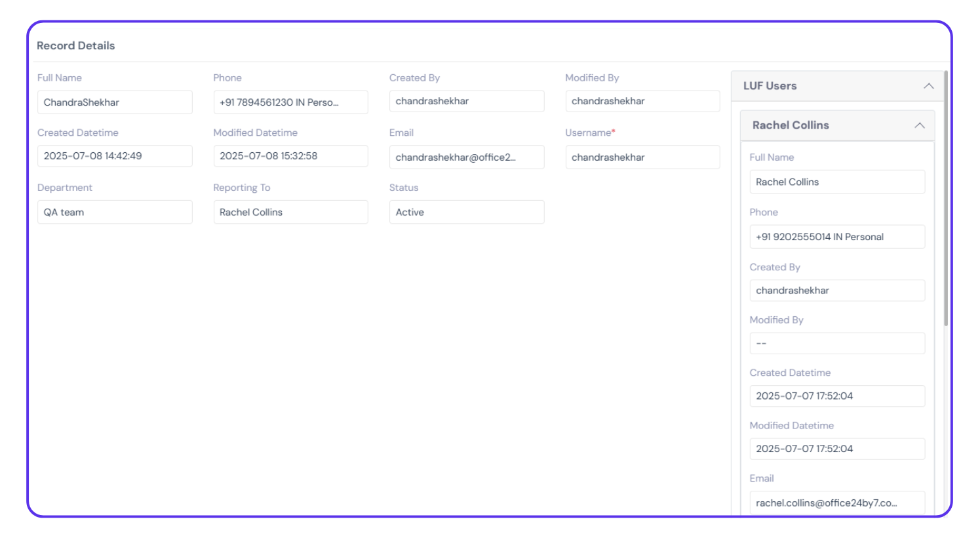Collapse the Rachel Collins section chevron
The width and height of the screenshot is (980, 538).
(919, 125)
